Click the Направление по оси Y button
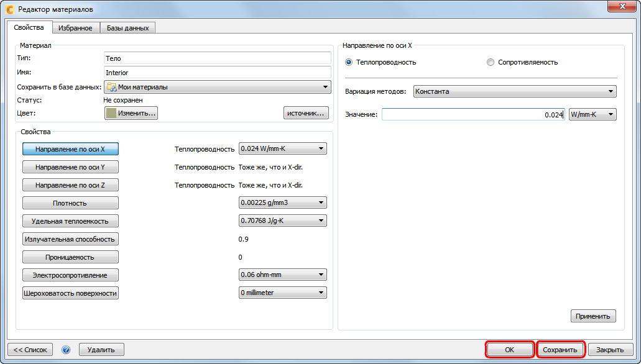Image resolution: width=641 pixels, height=364 pixels. [x=70, y=167]
